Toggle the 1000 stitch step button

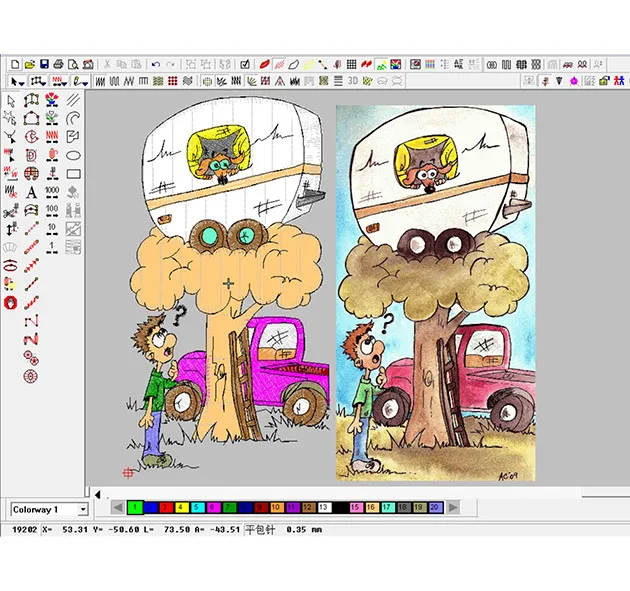(52, 192)
